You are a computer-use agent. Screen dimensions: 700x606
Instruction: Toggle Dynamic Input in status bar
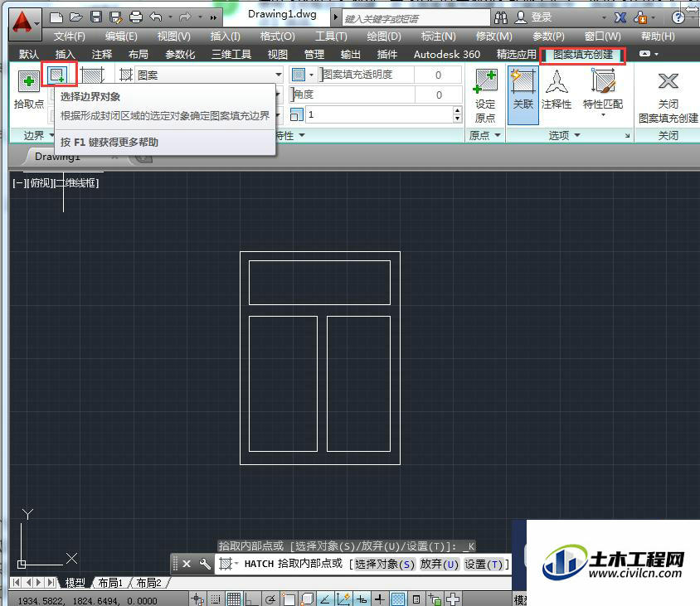point(362,599)
